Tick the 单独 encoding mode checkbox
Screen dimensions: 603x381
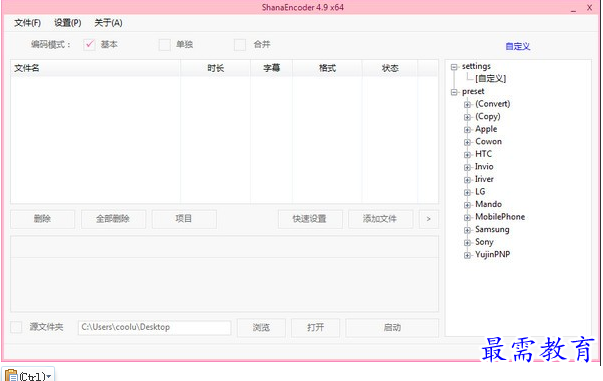click(165, 45)
